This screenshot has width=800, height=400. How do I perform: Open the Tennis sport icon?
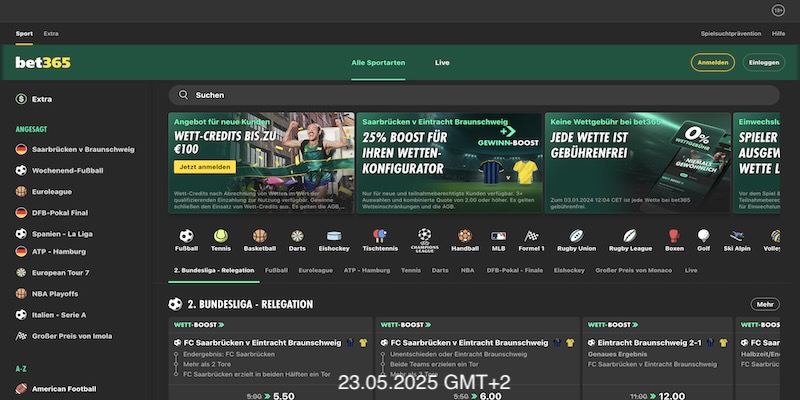click(x=221, y=236)
